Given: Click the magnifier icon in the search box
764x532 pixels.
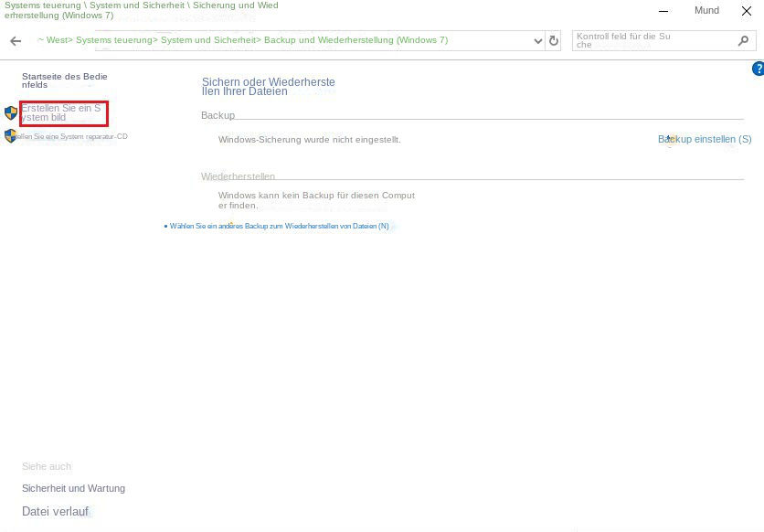Looking at the screenshot, I should point(743,41).
